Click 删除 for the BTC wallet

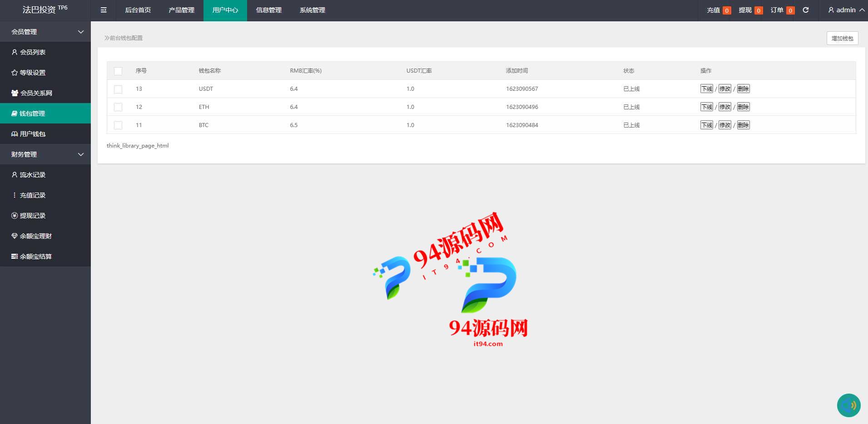[x=743, y=125]
